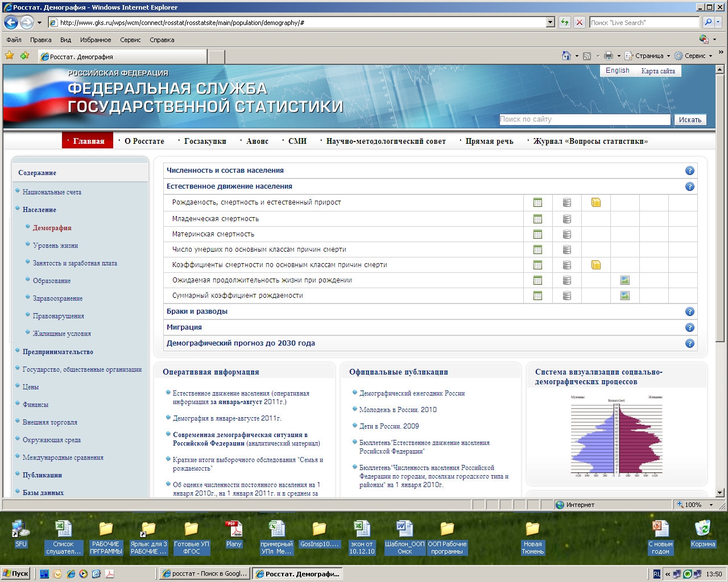Open table icon for Число умерших row
This screenshot has height=582, width=728.
[537, 250]
